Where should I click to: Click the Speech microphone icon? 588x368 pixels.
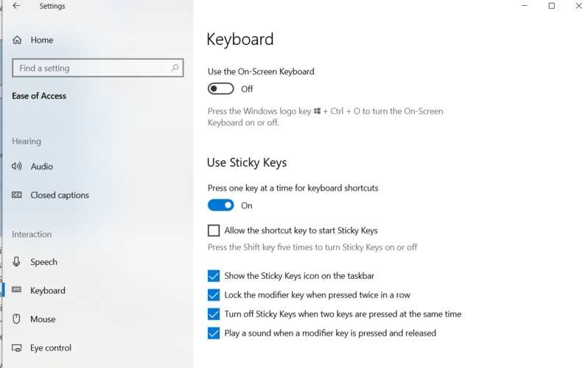click(x=17, y=262)
